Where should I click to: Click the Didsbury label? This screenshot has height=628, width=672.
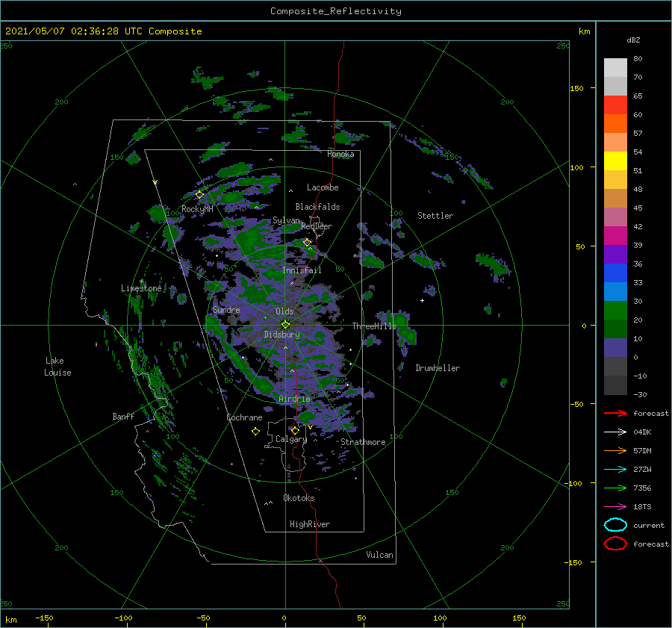[282, 335]
